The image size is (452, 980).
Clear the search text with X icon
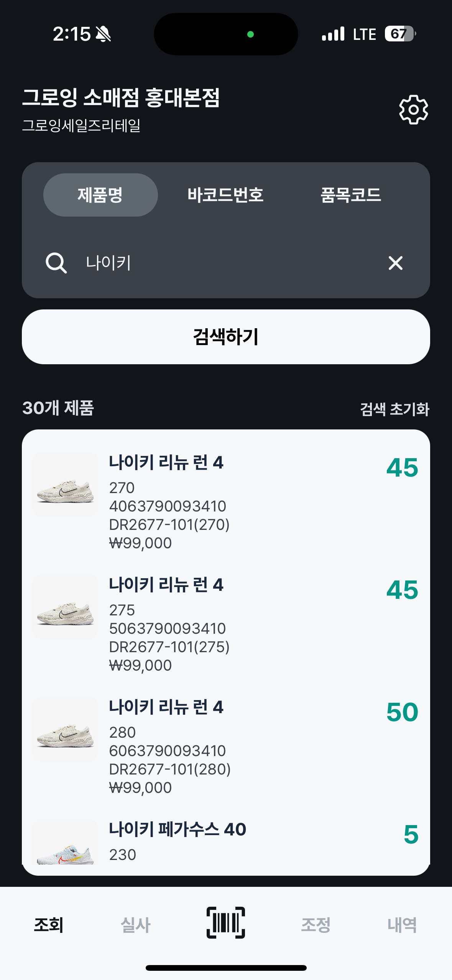click(x=395, y=263)
